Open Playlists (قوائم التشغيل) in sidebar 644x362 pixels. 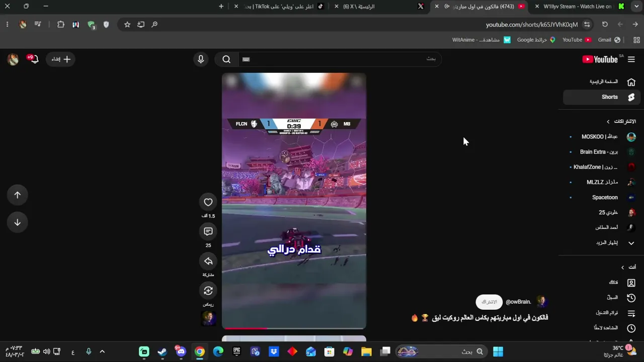[x=602, y=313]
